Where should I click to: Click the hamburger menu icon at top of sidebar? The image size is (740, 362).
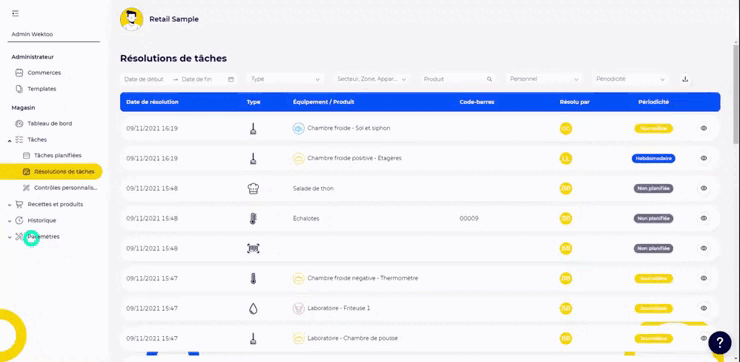pyautogui.click(x=15, y=13)
